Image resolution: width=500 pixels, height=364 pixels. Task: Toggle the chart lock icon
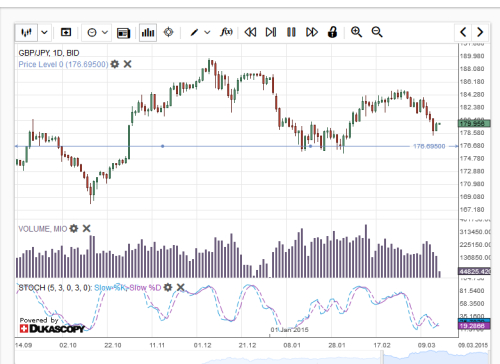(332, 32)
